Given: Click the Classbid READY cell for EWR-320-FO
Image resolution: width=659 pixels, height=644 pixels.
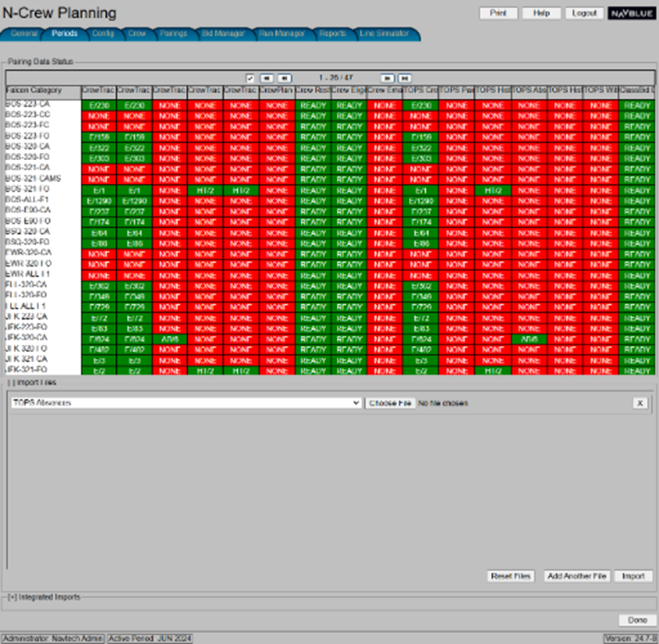Looking at the screenshot, I should click(x=637, y=265).
